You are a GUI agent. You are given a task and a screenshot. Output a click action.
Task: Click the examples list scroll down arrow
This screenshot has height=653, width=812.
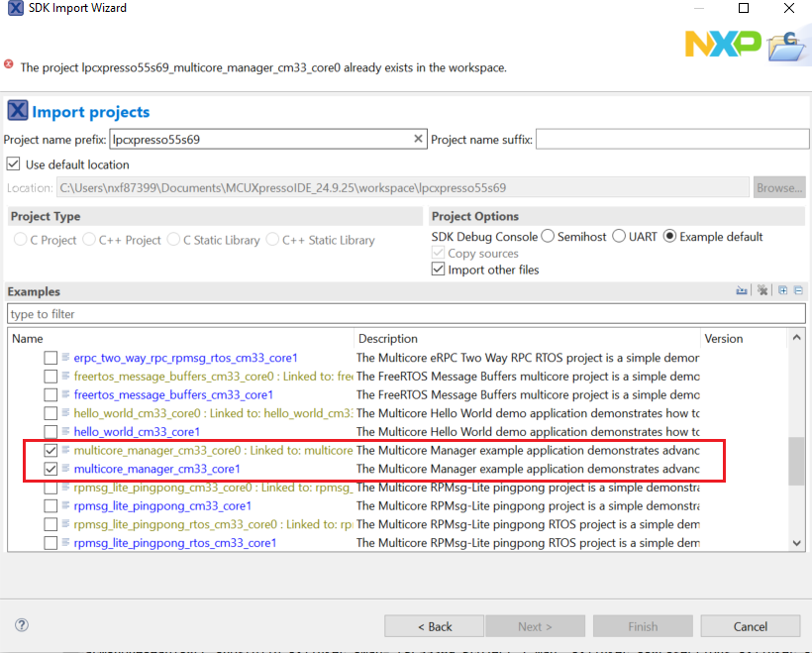796,543
